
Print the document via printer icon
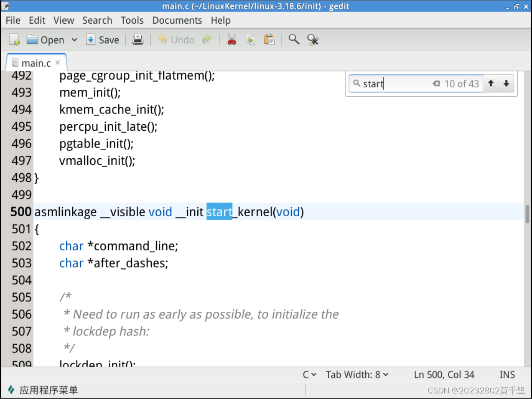(138, 40)
